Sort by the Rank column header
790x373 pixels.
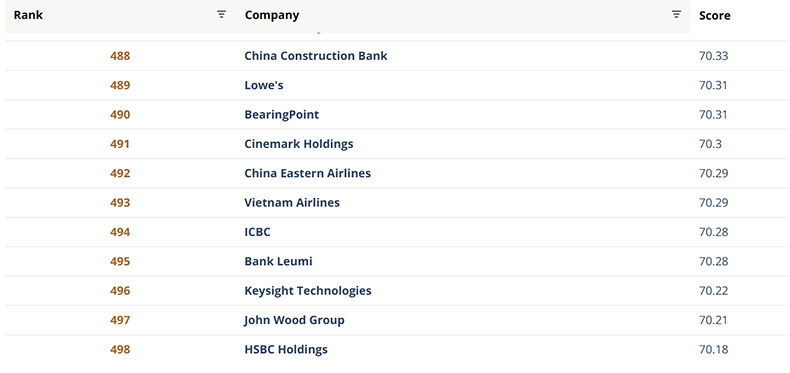28,15
